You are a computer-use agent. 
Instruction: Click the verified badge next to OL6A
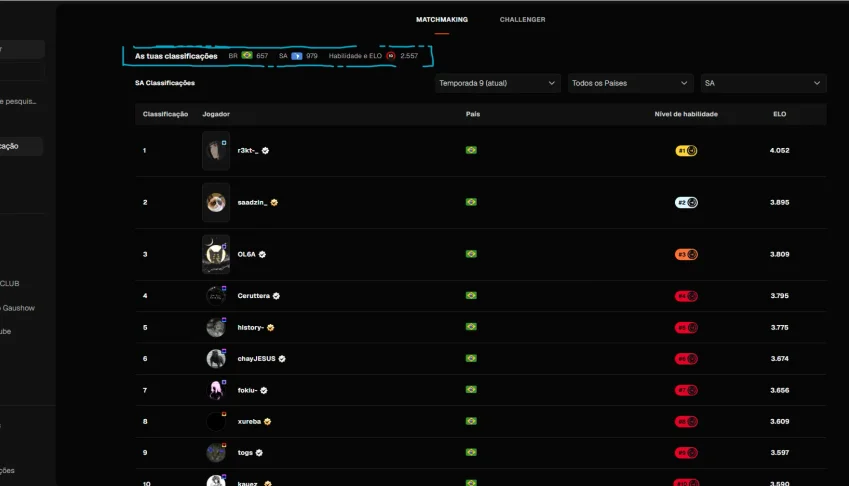click(262, 254)
